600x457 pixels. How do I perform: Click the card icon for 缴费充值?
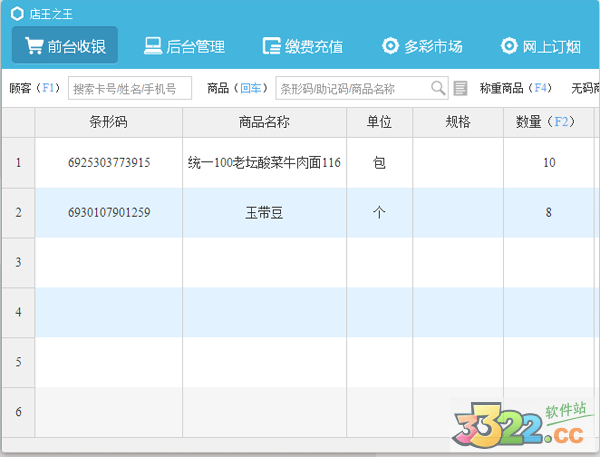tap(272, 46)
